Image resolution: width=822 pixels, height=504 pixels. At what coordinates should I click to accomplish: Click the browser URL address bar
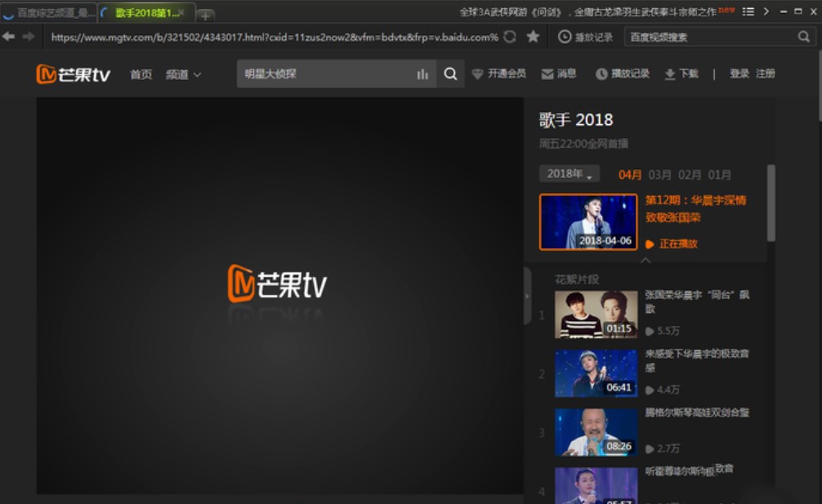[275, 37]
